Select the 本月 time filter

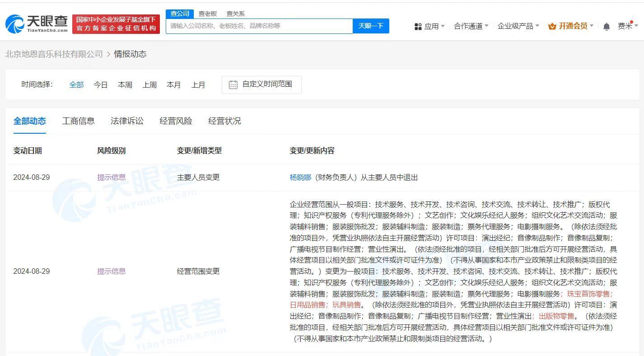point(174,84)
